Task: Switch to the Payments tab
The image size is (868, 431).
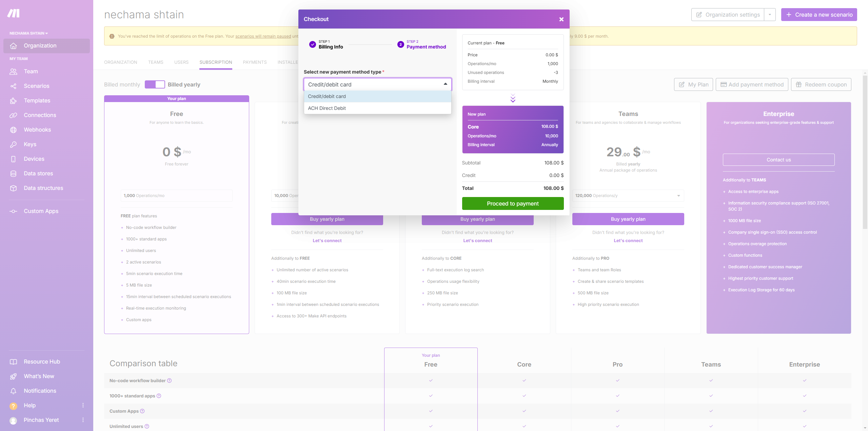Action: click(254, 62)
